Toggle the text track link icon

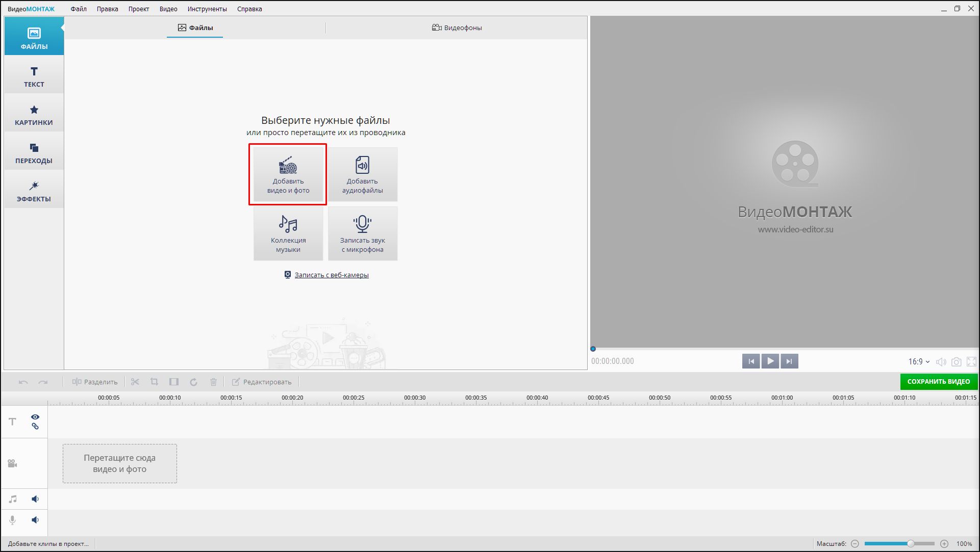tap(35, 426)
